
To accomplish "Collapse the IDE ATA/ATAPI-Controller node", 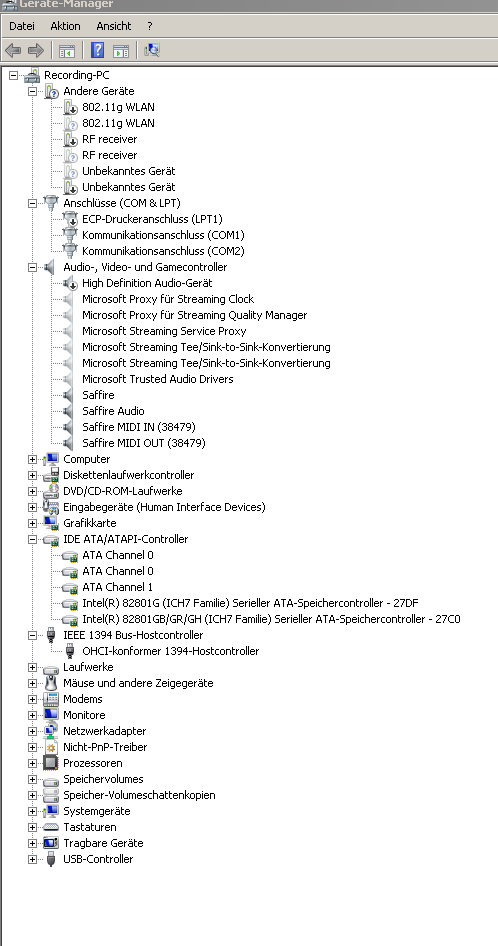I will click(x=33, y=539).
